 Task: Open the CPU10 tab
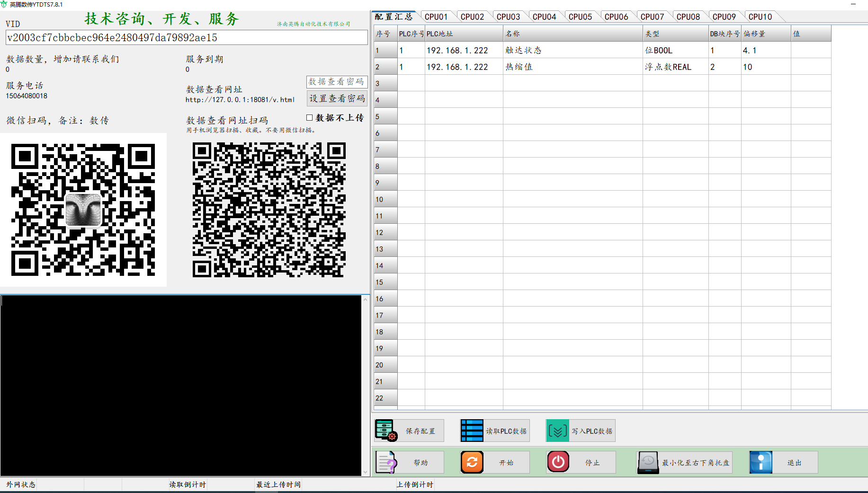point(760,17)
